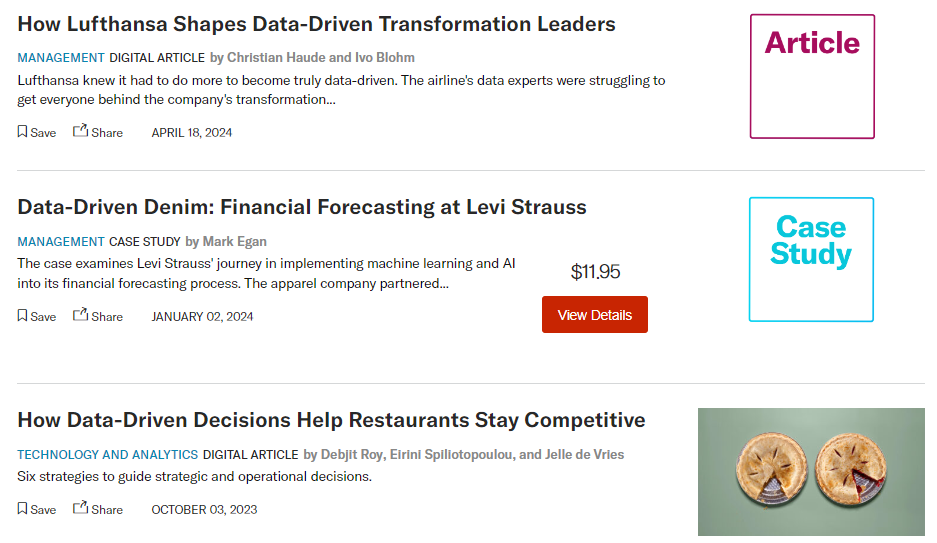This screenshot has height=543, width=937.
Task: Share the Levi Strauss case study
Action: [x=81, y=315]
